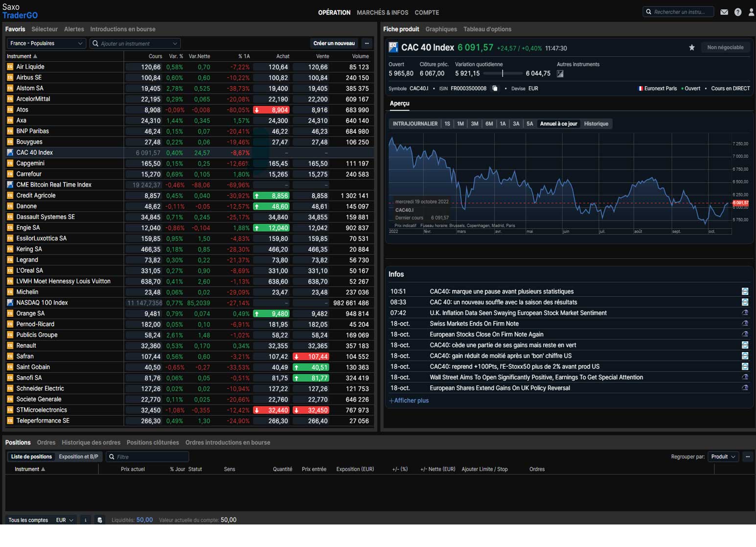
Task: Switch to the Sélecteur tab
Action: (45, 29)
